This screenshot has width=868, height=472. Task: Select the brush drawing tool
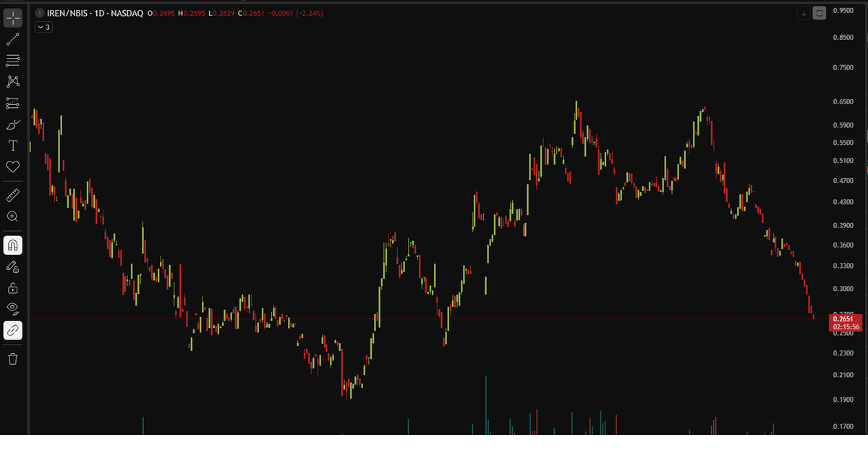[x=13, y=125]
